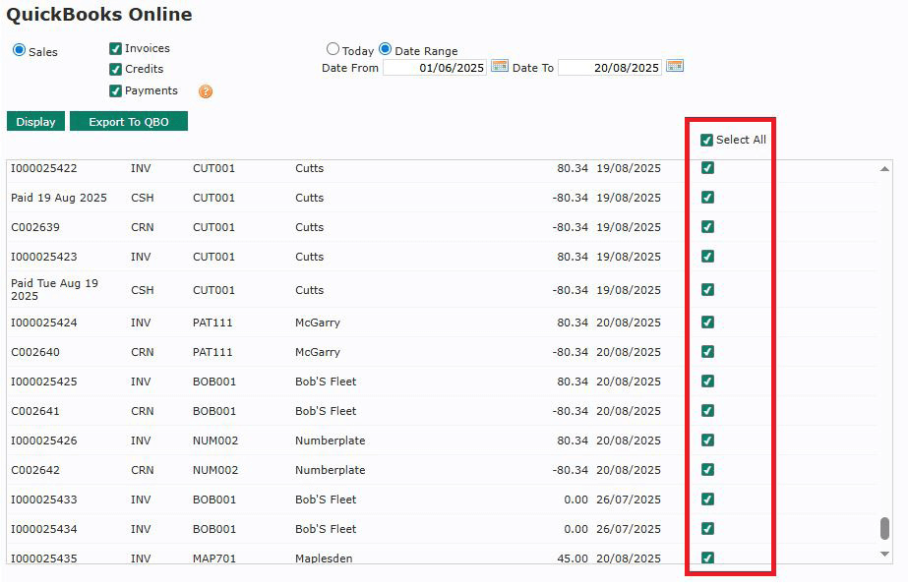The height and width of the screenshot is (588, 908).
Task: Click the Date To input field
Action: 610,68
